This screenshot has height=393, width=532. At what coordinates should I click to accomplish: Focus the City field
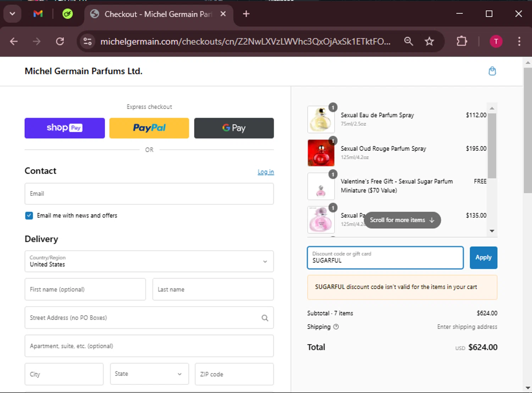[64, 374]
